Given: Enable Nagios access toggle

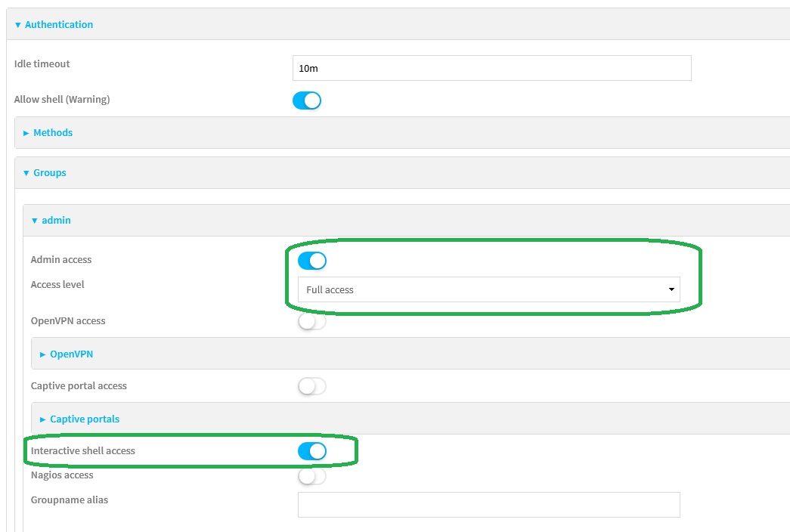Looking at the screenshot, I should coord(311,477).
